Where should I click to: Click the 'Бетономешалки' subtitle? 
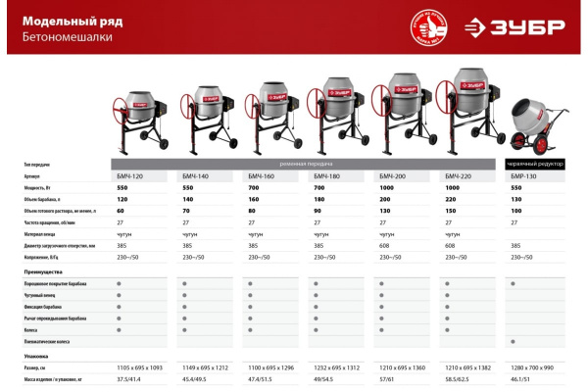(x=68, y=37)
